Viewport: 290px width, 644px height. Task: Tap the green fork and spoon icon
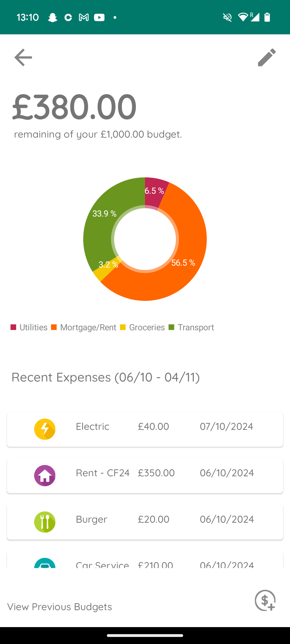pos(45,522)
